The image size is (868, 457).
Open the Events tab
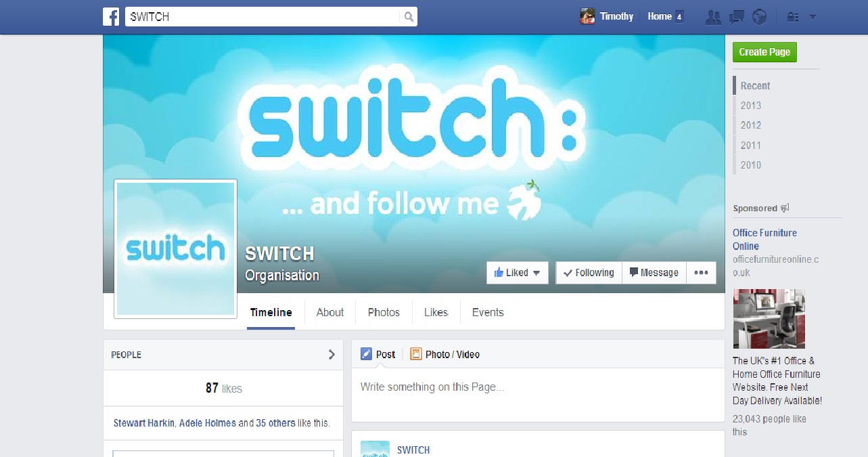488,312
